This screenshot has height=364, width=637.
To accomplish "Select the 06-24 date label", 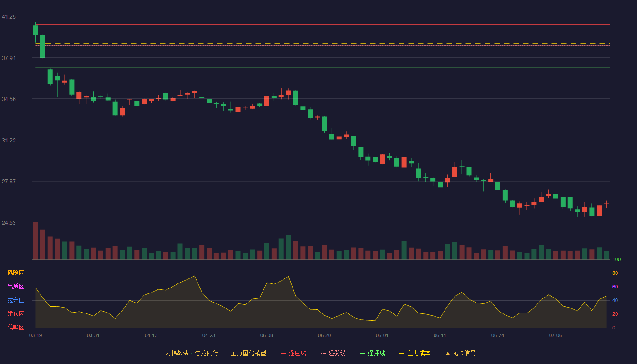I will (498, 335).
